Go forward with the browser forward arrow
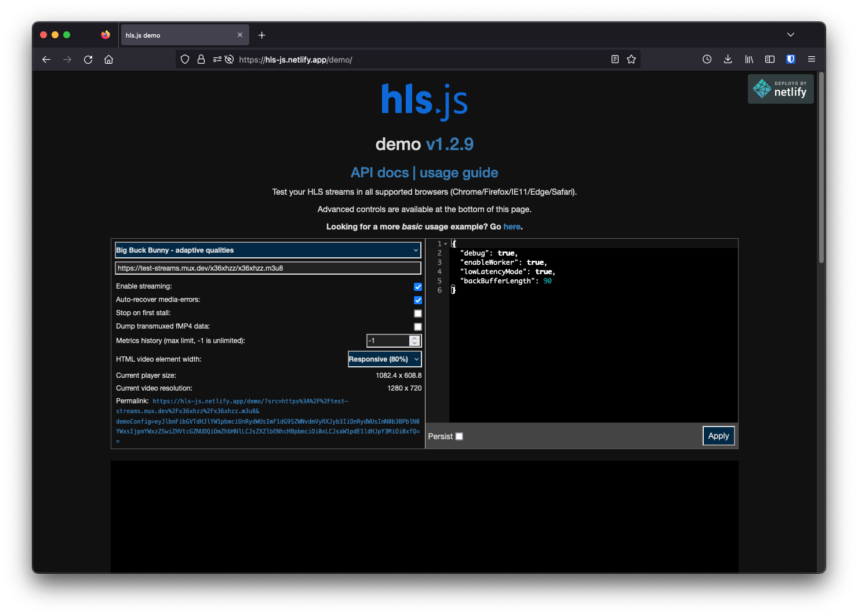This screenshot has width=858, height=616. [x=67, y=59]
